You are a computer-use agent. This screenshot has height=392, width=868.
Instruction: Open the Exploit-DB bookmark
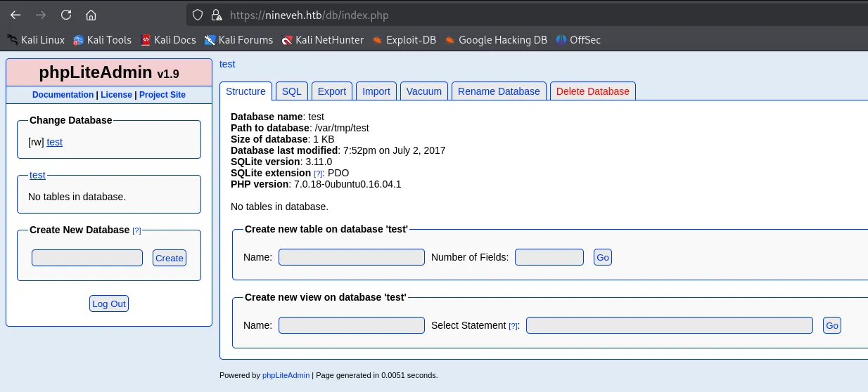pyautogui.click(x=404, y=40)
